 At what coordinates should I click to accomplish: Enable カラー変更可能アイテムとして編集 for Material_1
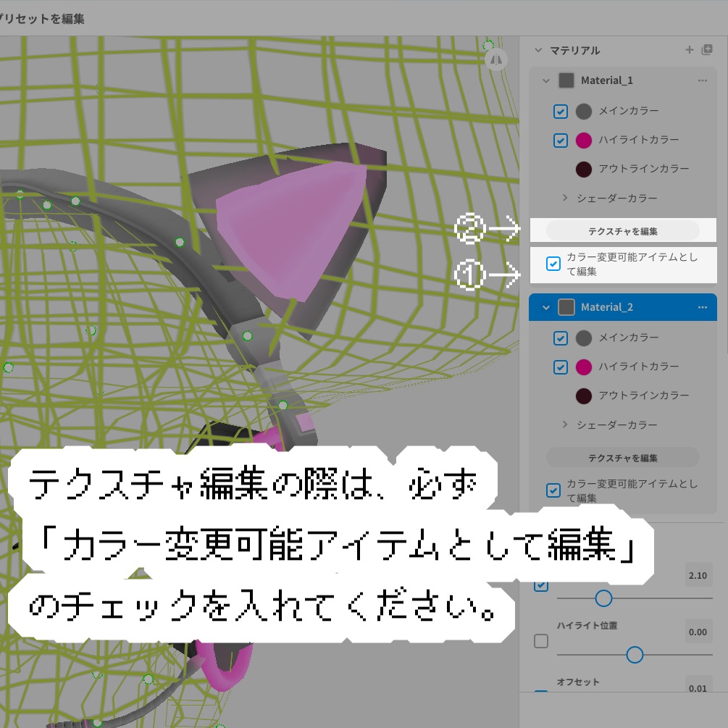pyautogui.click(x=553, y=264)
